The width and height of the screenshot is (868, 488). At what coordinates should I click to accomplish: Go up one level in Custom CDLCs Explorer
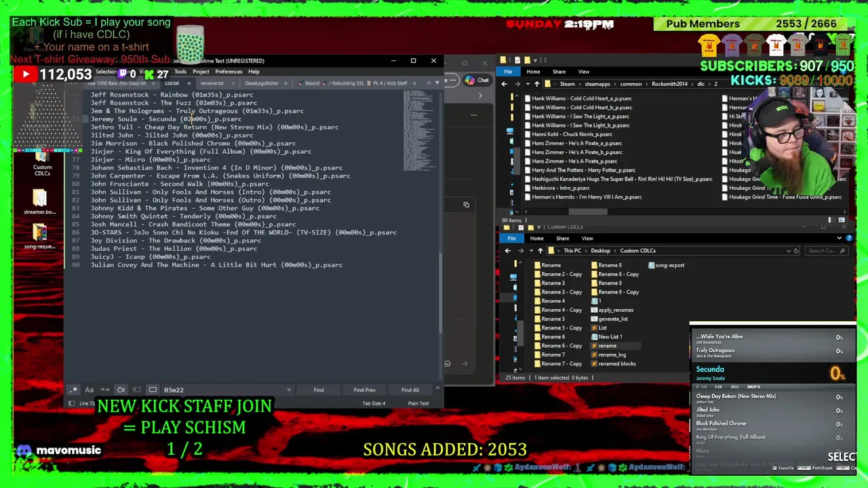pyautogui.click(x=540, y=251)
